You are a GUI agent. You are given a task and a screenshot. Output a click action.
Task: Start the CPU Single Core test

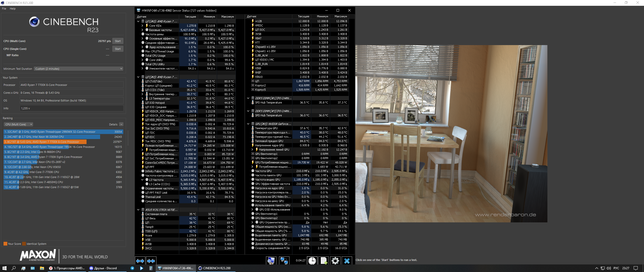pos(118,49)
